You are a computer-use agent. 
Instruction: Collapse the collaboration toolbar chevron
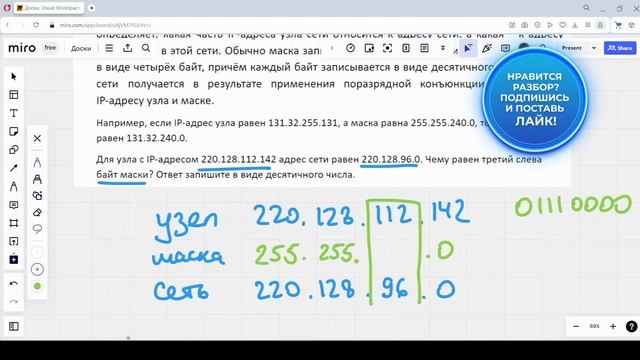pos(332,48)
